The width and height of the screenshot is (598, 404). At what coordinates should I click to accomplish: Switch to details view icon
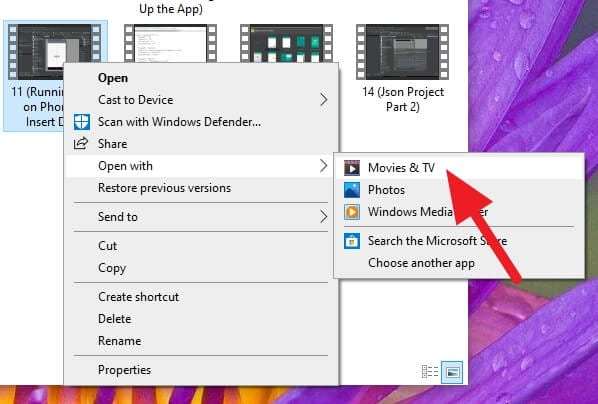[x=430, y=371]
